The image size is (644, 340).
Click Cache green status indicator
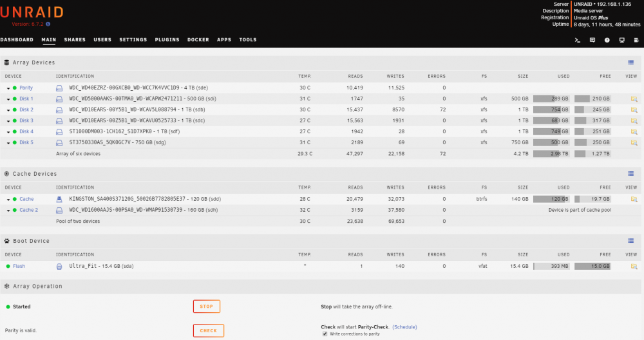[15, 199]
